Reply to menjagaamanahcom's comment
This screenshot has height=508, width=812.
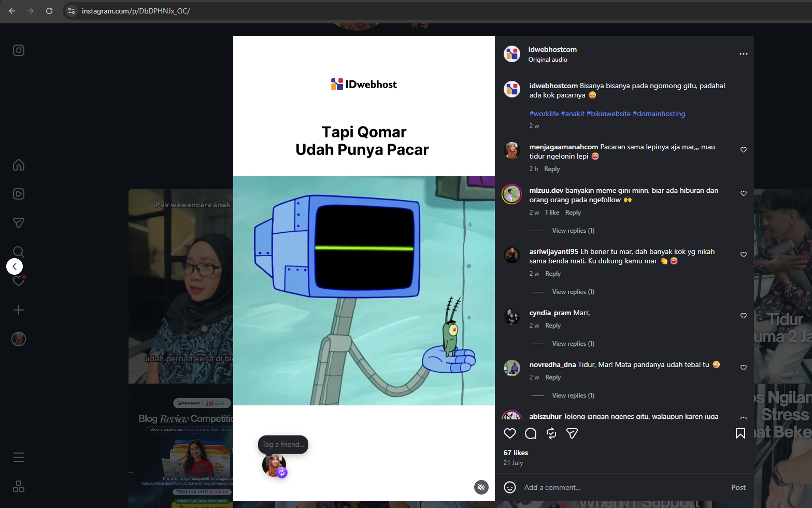click(552, 169)
